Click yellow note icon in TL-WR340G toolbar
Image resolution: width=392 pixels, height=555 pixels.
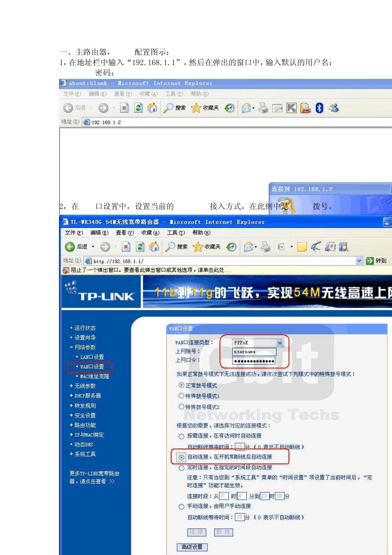(x=302, y=247)
